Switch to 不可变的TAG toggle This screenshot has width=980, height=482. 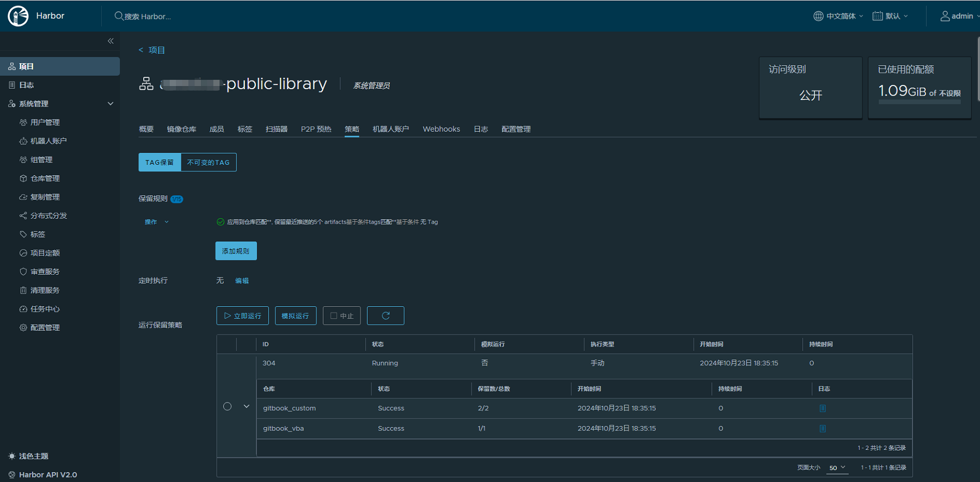(x=209, y=162)
